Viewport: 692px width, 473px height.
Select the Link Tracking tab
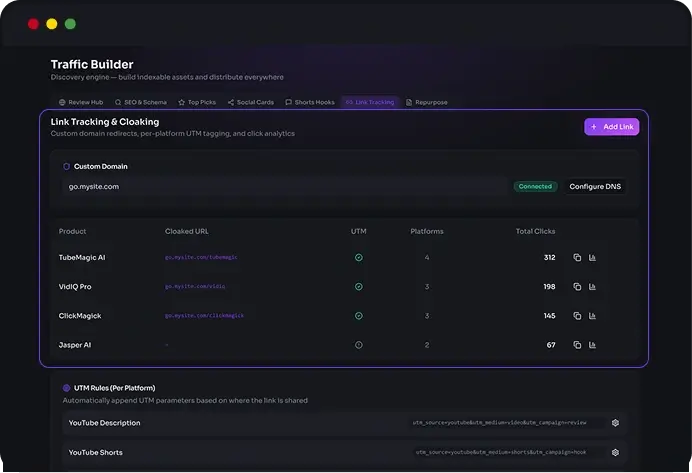(370, 102)
